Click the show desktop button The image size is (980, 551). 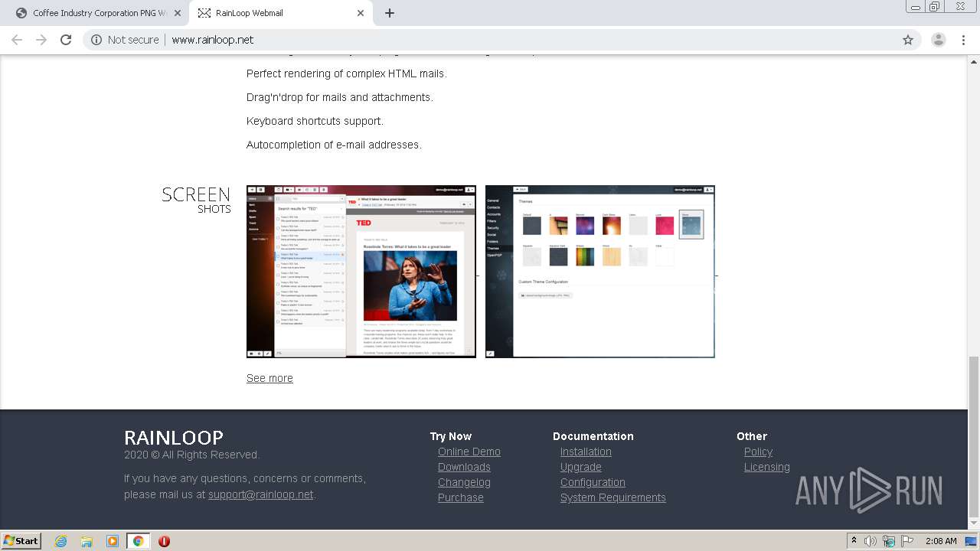(972, 541)
